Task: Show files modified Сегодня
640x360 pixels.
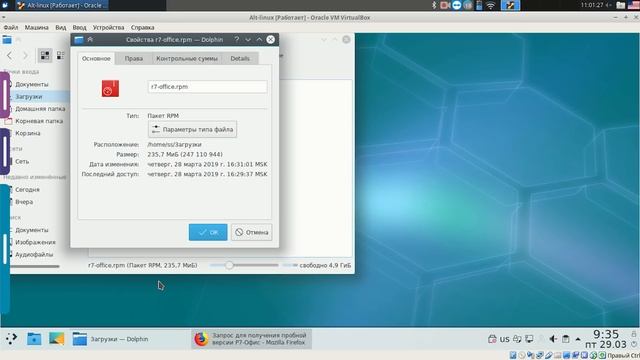Action: (27, 190)
